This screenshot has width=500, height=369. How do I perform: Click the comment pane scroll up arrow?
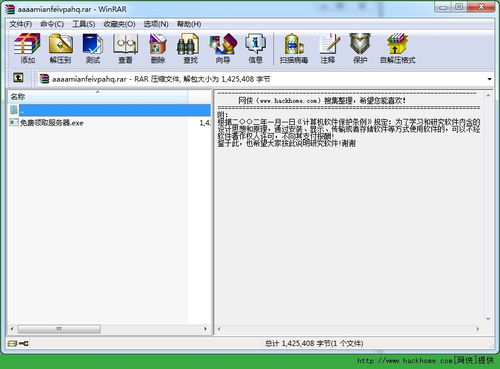point(488,95)
